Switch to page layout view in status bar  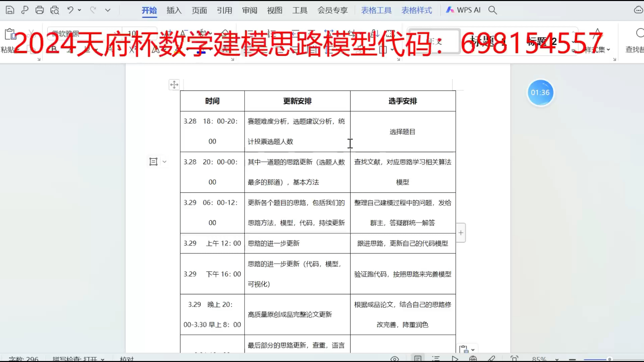pyautogui.click(x=418, y=359)
